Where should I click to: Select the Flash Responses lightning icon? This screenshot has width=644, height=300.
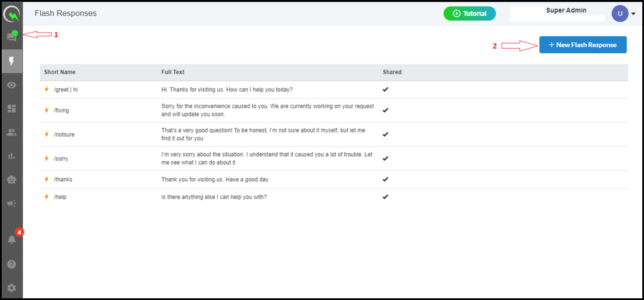12,61
